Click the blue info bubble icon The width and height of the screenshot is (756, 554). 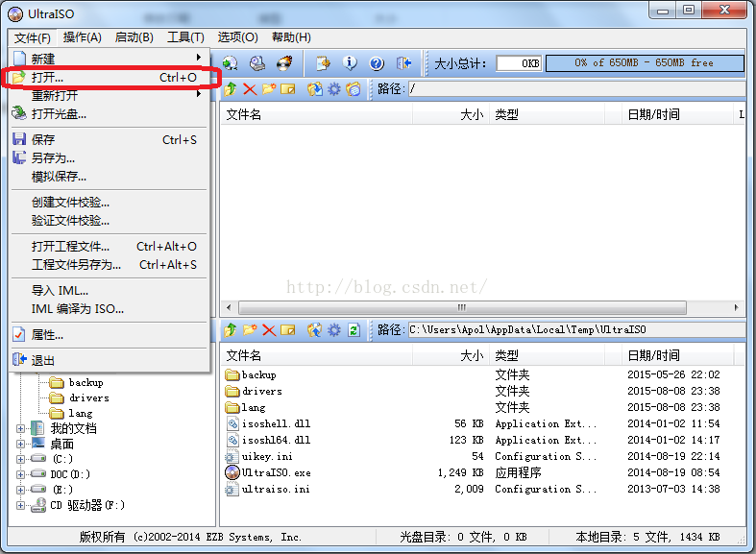350,63
